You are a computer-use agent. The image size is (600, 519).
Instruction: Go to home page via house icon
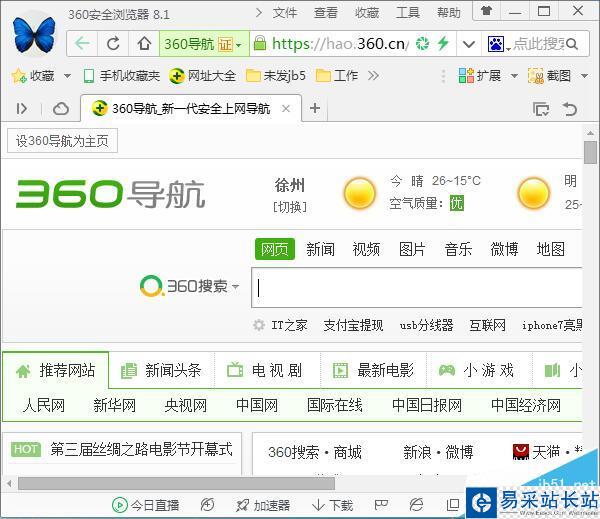click(144, 44)
